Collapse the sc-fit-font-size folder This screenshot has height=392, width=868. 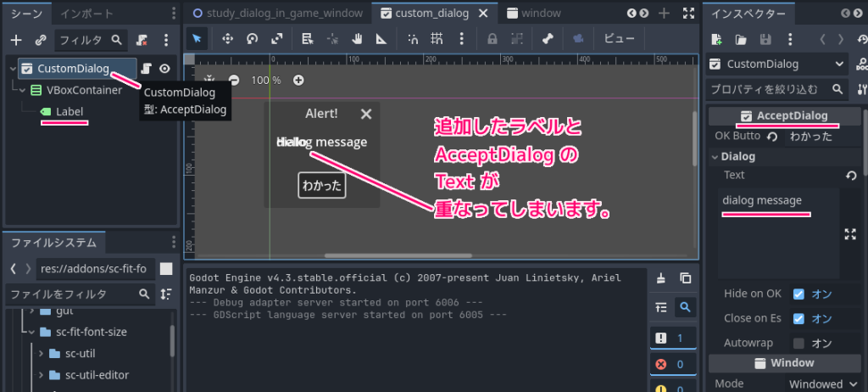(x=31, y=333)
